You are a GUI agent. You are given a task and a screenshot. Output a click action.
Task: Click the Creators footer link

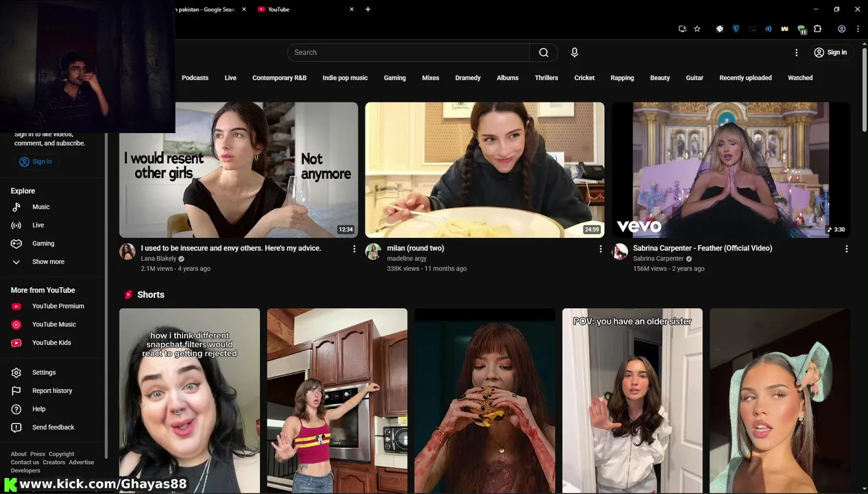click(54, 462)
